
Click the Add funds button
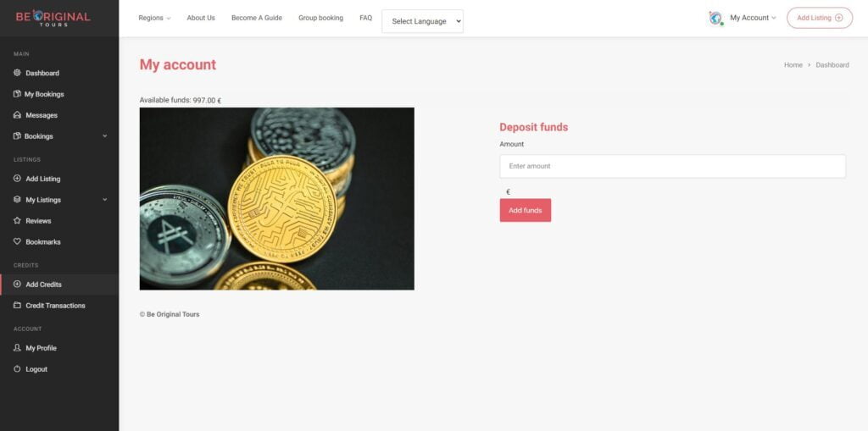click(526, 210)
